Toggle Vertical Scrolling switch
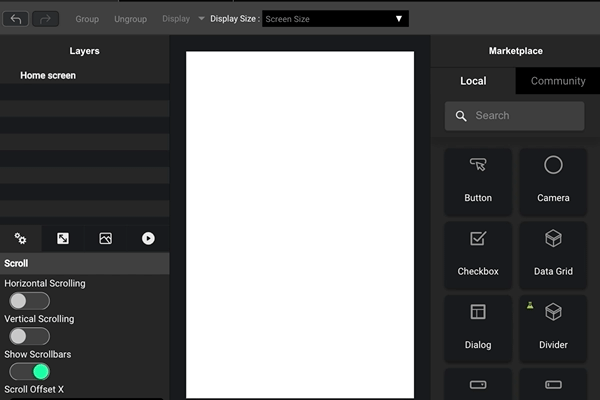Viewport: 600px width, 400px height. click(29, 336)
